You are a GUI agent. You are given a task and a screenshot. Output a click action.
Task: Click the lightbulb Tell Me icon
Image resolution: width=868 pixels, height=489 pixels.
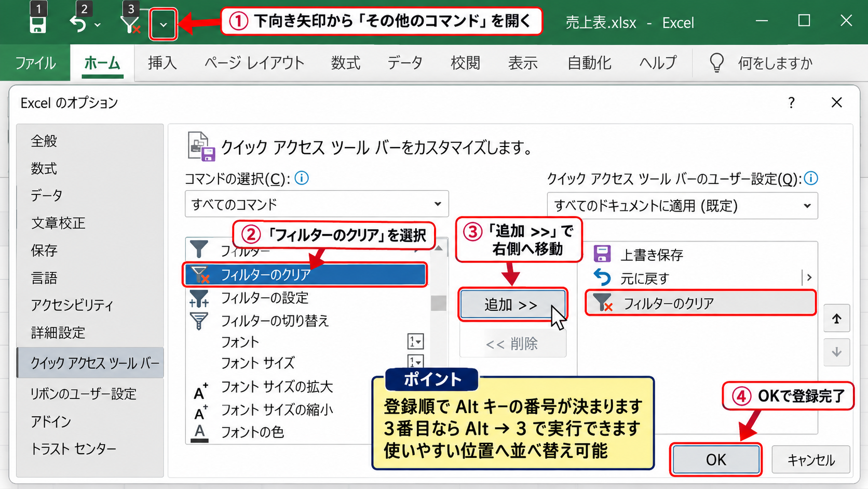tap(716, 63)
